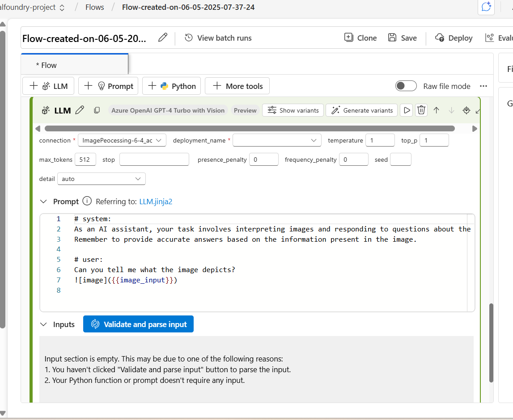Expand the LLM node to full view

tap(478, 111)
